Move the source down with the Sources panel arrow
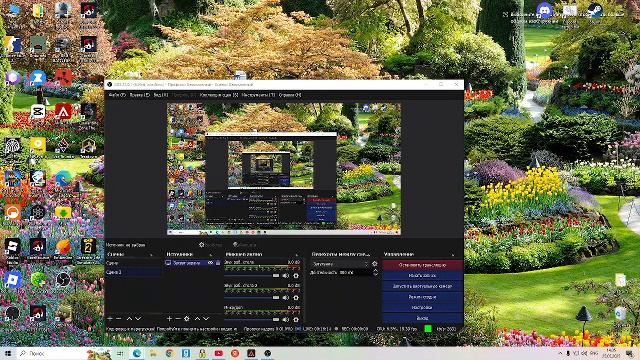640x360 pixels. (206, 319)
